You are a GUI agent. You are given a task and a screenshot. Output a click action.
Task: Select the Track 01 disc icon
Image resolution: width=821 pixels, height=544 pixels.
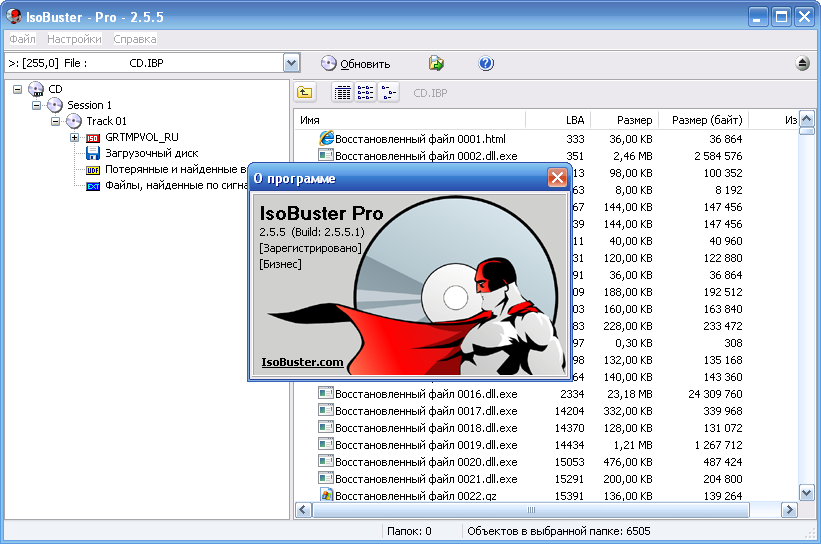(74, 121)
